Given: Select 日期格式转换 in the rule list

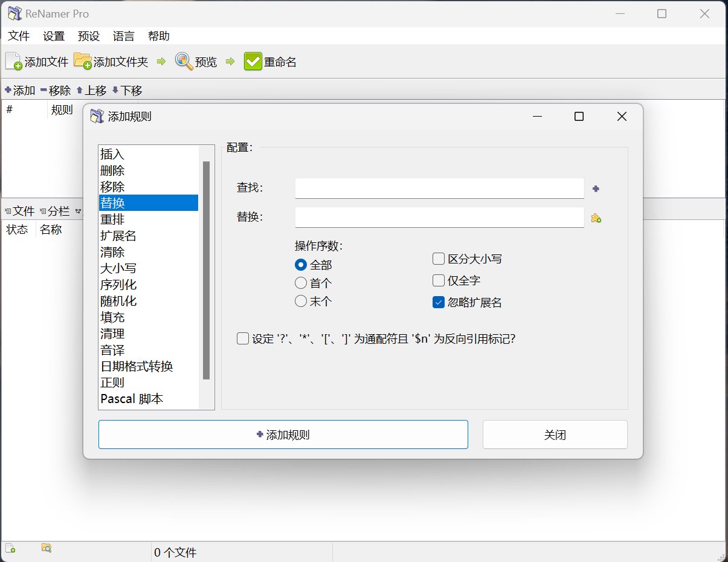Looking at the screenshot, I should tap(149, 366).
